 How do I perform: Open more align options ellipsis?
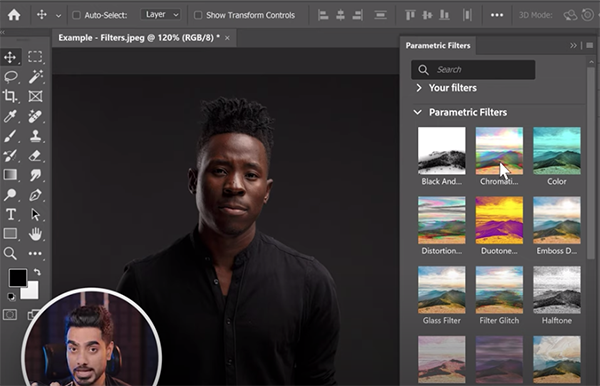pyautogui.click(x=497, y=15)
